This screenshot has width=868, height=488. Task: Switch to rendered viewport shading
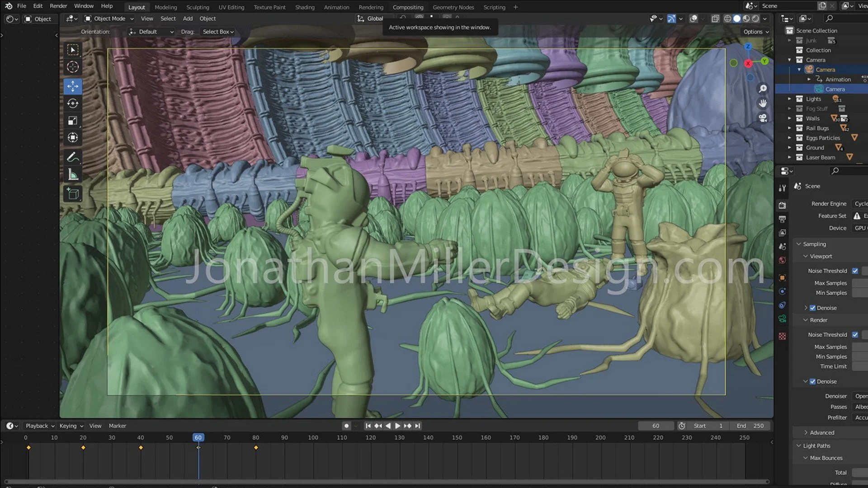pos(755,19)
